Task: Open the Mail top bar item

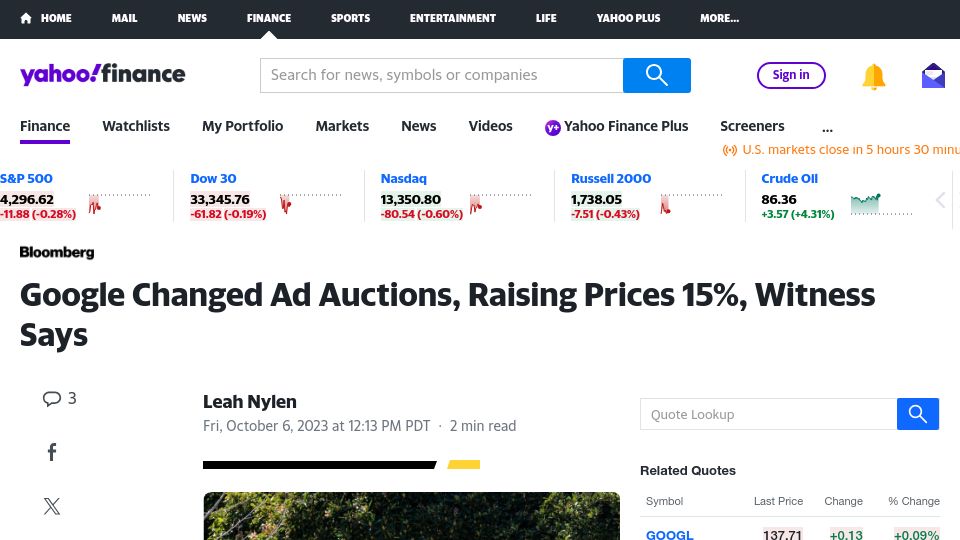Action: click(x=124, y=18)
